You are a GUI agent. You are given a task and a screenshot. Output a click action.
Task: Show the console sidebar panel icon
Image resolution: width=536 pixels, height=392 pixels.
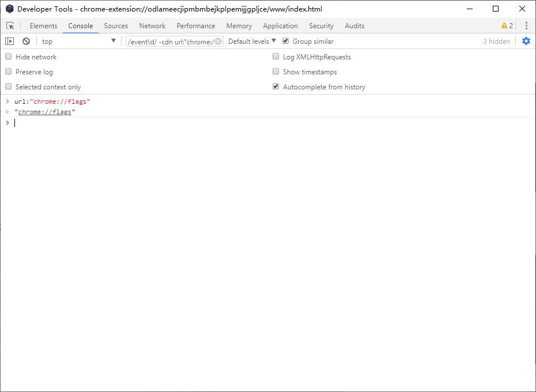point(10,42)
